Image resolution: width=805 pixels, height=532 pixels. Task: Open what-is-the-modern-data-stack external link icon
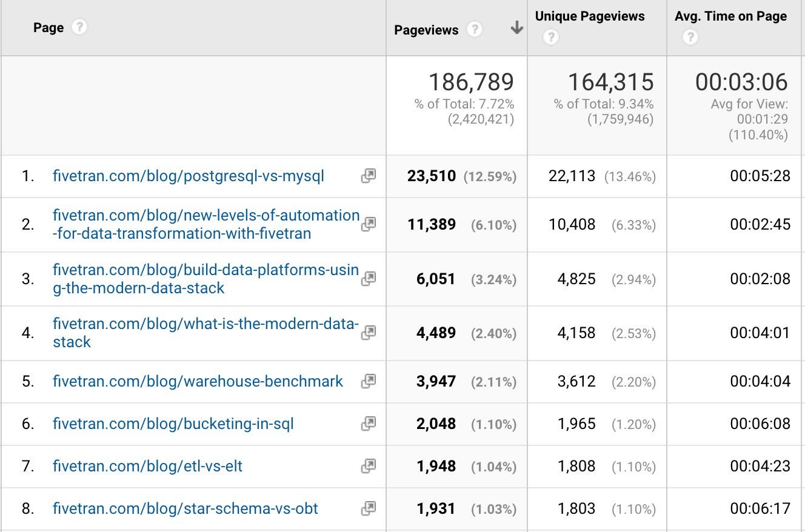368,332
